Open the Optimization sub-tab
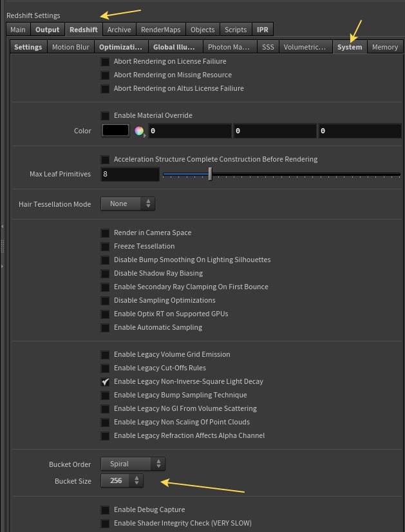The image size is (405, 532). 121,47
